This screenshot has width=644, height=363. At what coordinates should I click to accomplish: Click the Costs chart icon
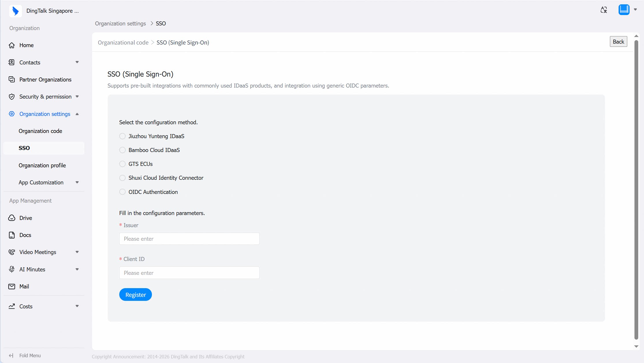[x=12, y=306]
